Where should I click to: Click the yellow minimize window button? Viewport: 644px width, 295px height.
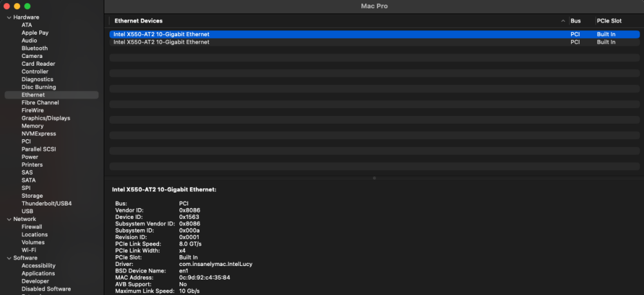point(17,6)
